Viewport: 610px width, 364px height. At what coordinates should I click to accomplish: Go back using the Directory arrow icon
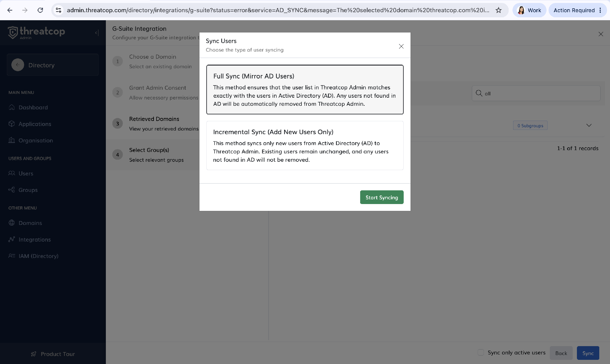point(18,65)
